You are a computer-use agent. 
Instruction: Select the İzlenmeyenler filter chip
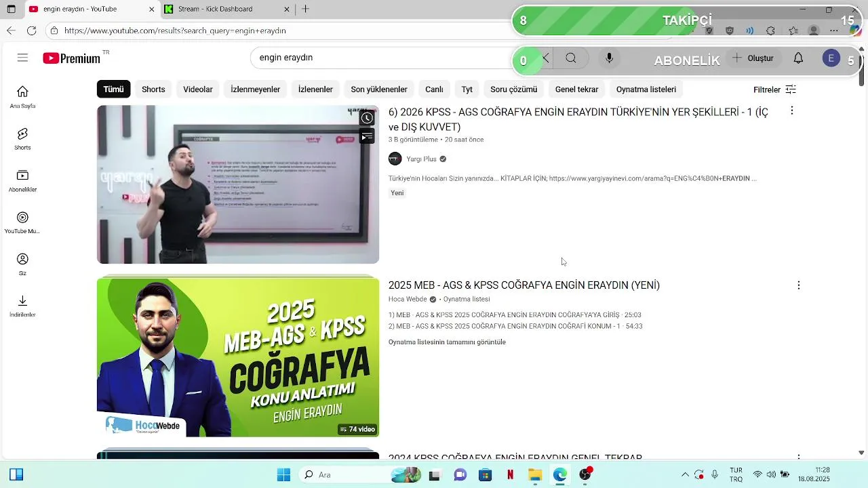[x=255, y=89]
